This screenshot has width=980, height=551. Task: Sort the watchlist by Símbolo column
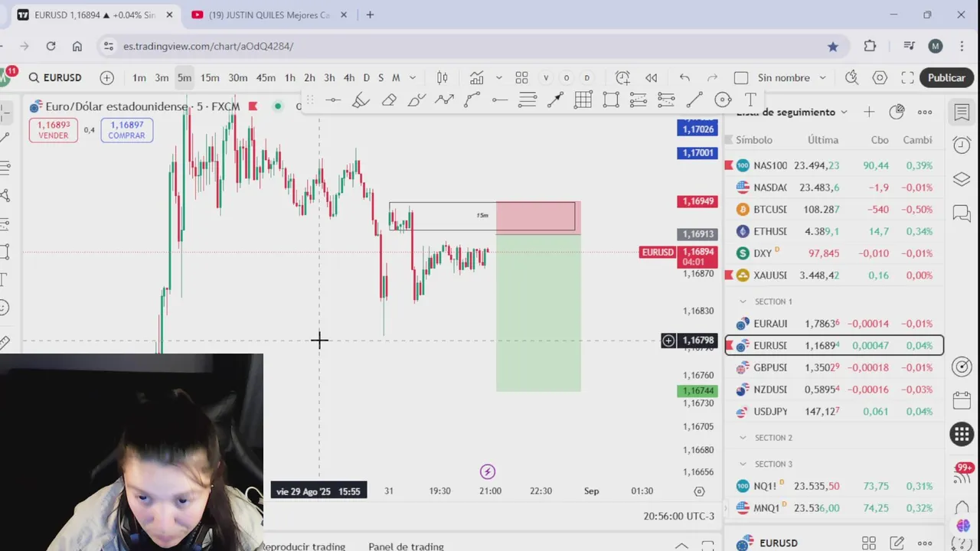tap(754, 140)
